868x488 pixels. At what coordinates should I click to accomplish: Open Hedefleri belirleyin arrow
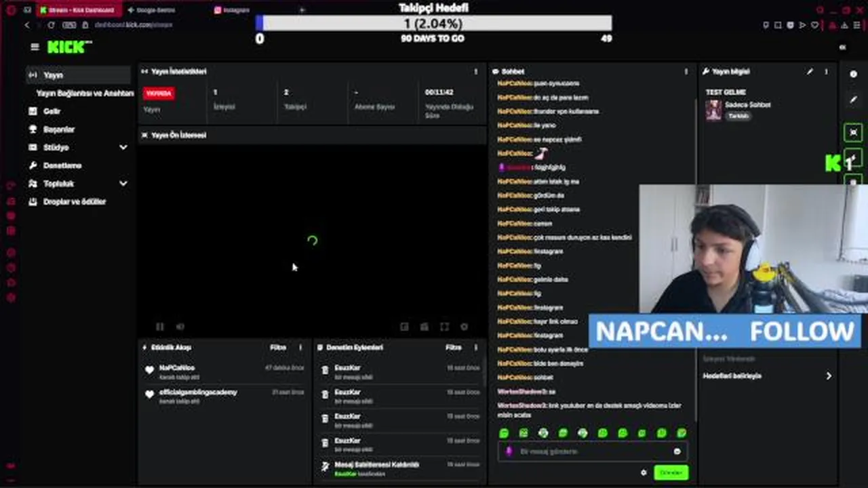(x=829, y=375)
